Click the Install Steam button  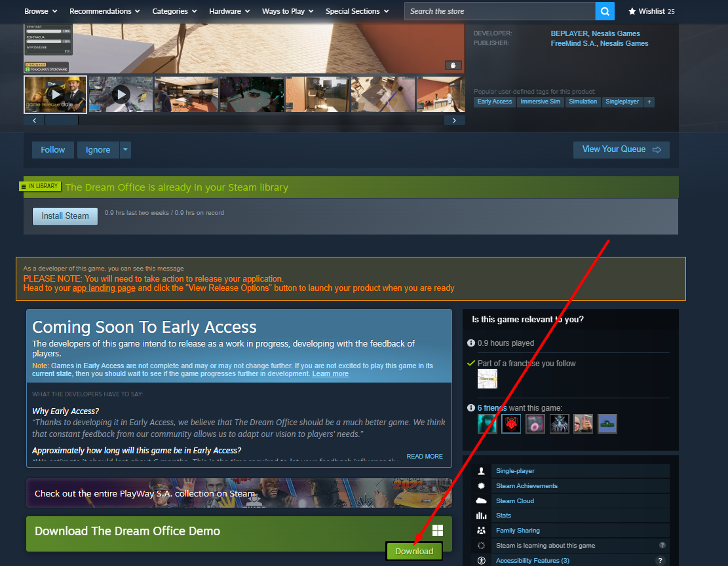click(x=65, y=216)
